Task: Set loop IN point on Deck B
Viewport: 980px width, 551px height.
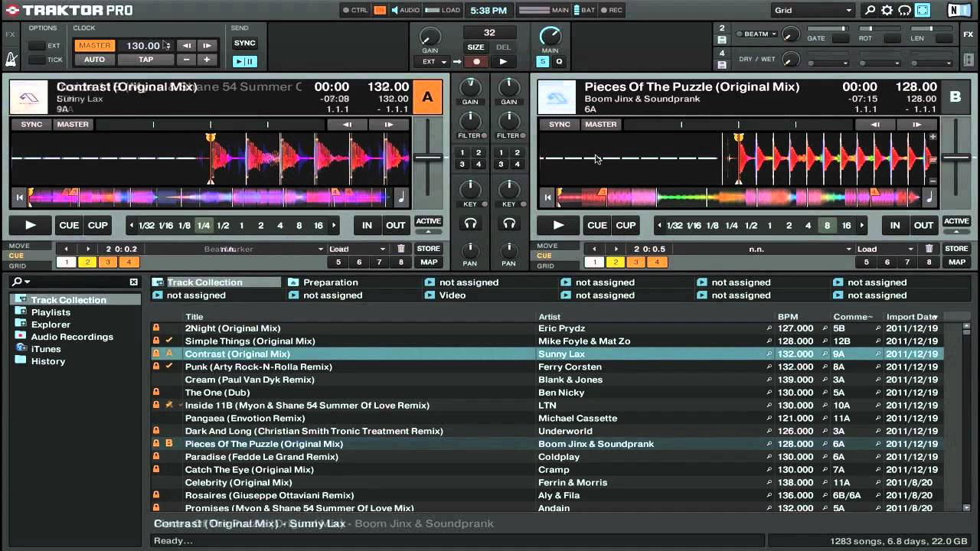Action: coord(894,225)
